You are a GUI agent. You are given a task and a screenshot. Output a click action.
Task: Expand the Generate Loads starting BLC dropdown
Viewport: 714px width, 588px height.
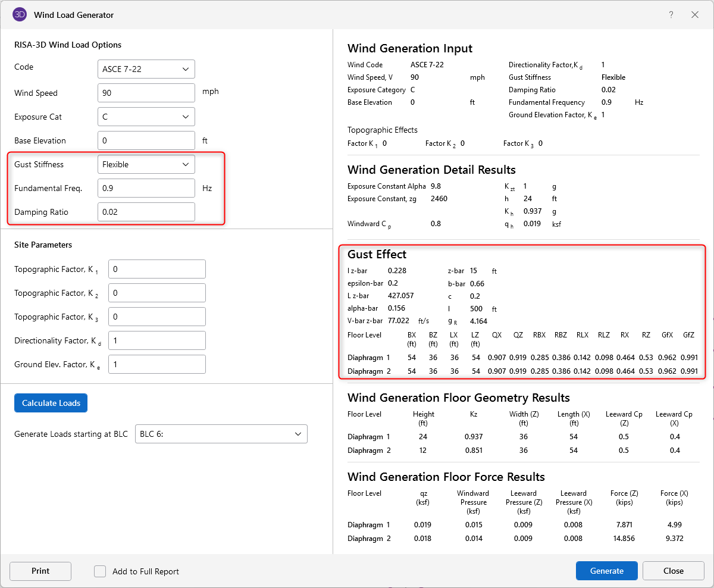(x=221, y=434)
